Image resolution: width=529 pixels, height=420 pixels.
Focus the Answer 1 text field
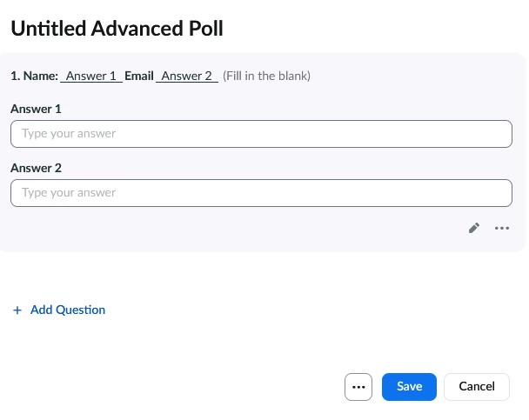[x=261, y=134]
